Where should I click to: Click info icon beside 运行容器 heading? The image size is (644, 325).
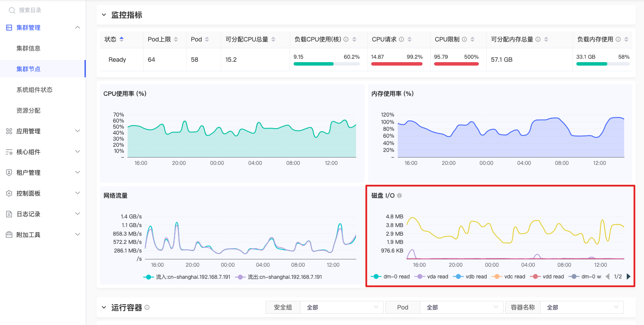147,307
